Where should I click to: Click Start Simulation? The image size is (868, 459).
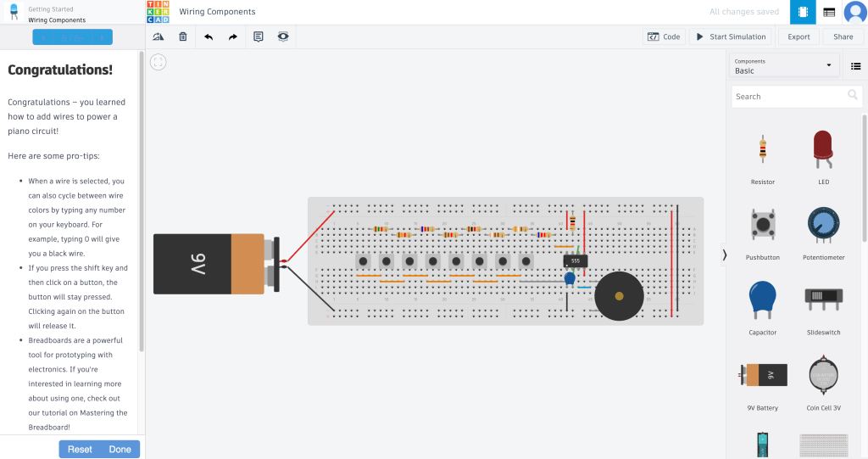point(731,36)
